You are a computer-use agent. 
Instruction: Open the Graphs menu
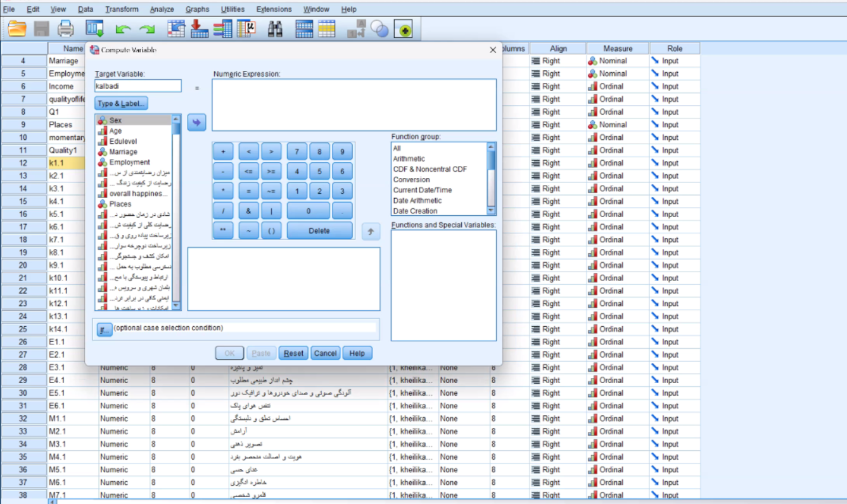[198, 9]
